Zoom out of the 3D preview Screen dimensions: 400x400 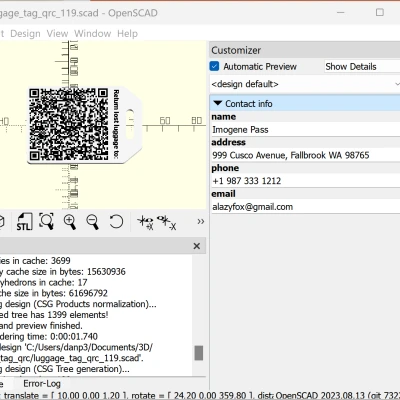coord(92,222)
